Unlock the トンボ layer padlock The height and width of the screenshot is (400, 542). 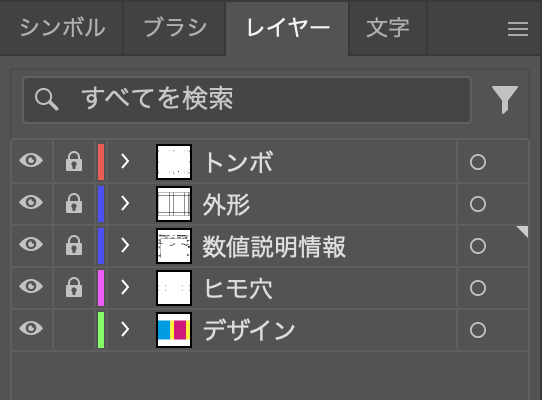(x=74, y=161)
